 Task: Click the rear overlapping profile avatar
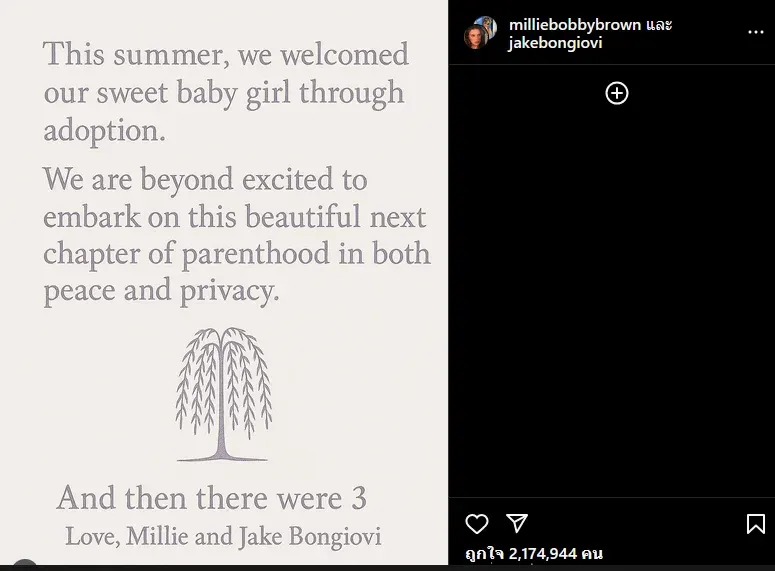point(487,25)
